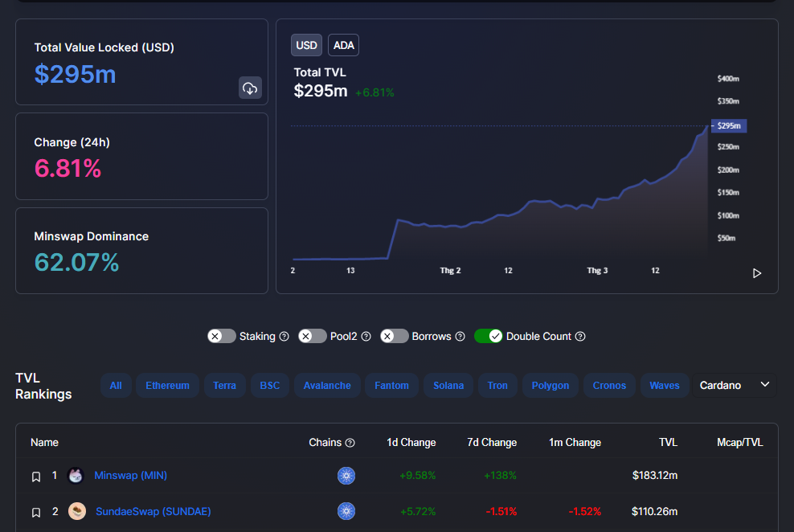Disable the Double Count toggle
This screenshot has width=794, height=532.
[x=488, y=336]
